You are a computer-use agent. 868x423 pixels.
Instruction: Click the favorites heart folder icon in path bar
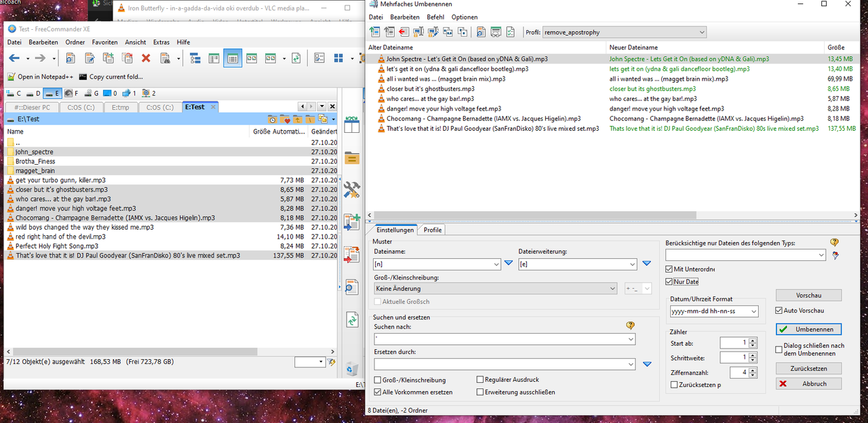point(285,119)
